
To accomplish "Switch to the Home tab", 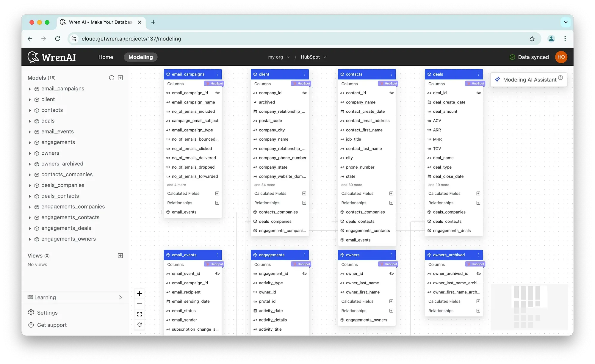I will tap(106, 57).
